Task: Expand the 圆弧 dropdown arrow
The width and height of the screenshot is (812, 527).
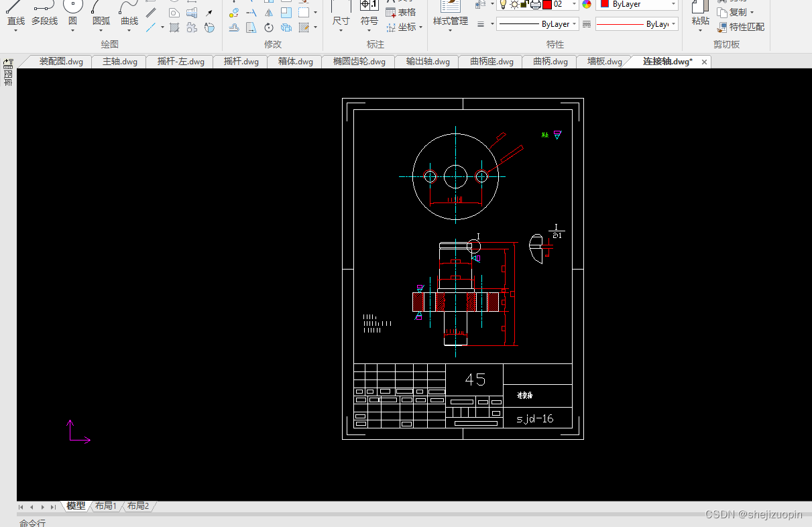Action: pos(101,30)
